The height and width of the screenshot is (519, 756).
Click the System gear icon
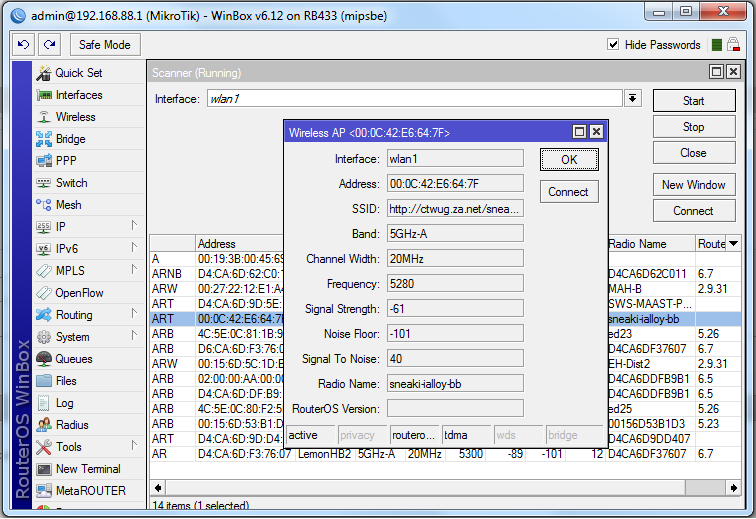click(x=44, y=337)
